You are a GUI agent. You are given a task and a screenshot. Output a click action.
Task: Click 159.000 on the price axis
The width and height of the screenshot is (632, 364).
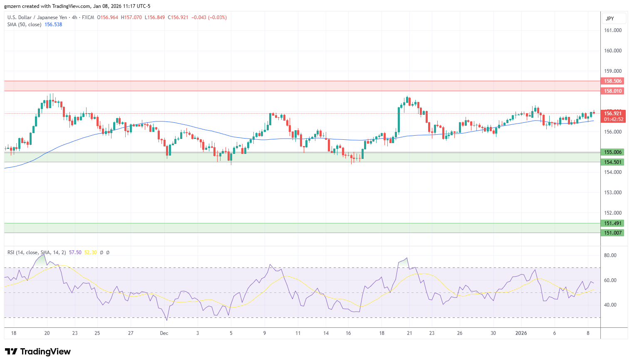(x=613, y=71)
